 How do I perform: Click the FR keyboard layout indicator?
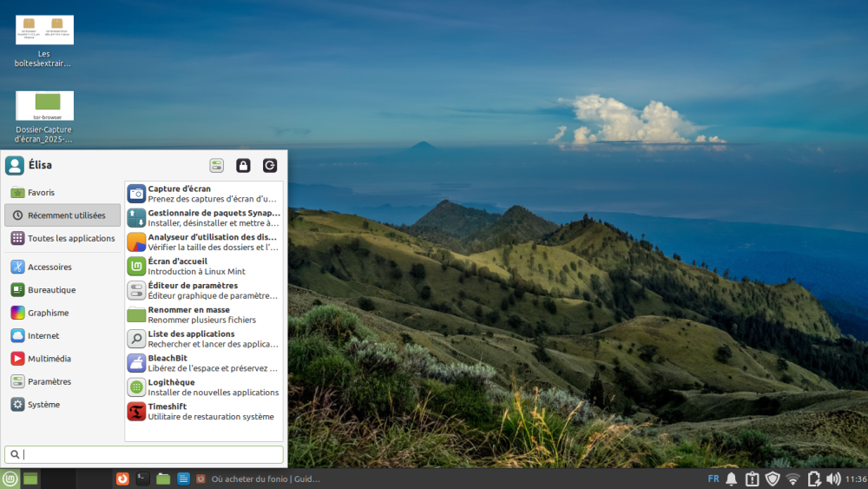click(713, 479)
